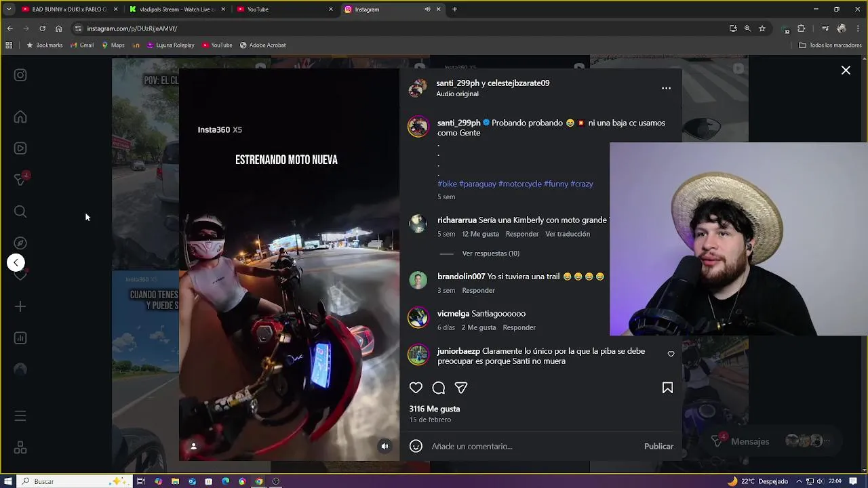Click Responder under richararrua's comment
The width and height of the screenshot is (868, 488).
tap(522, 234)
